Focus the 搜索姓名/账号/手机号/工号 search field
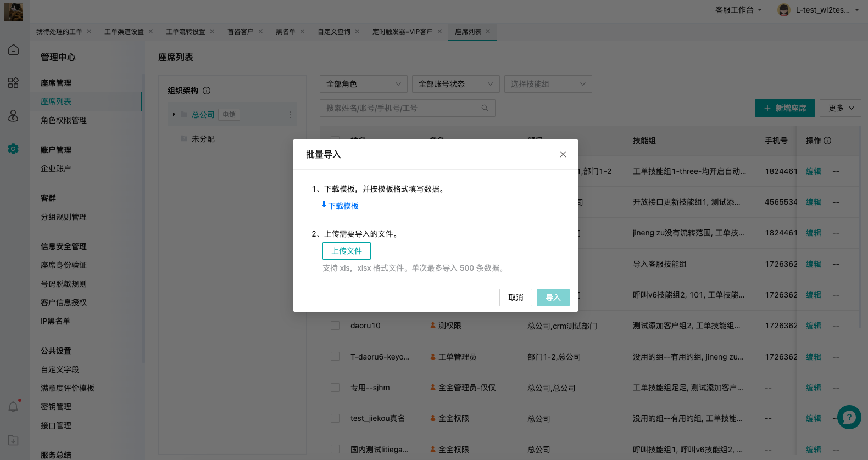 (x=408, y=108)
